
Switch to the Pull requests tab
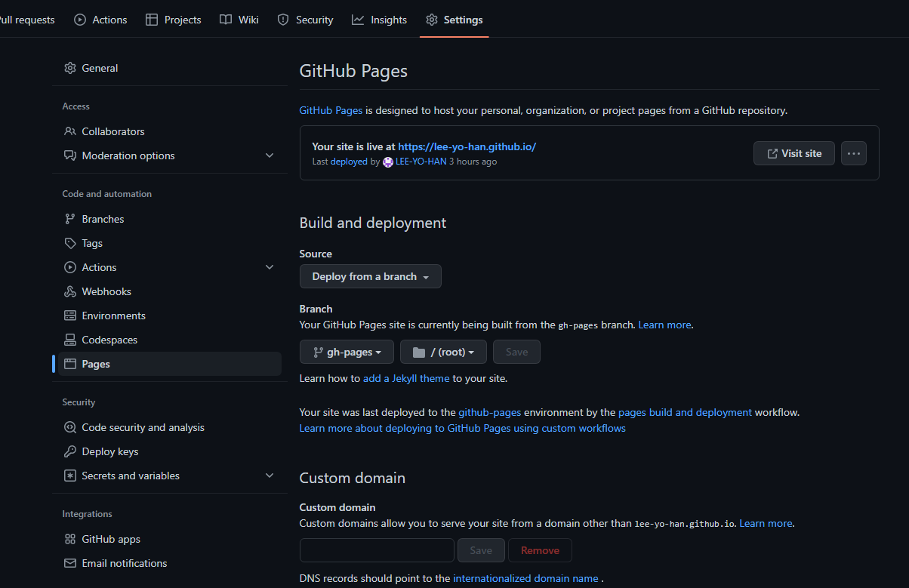(27, 20)
